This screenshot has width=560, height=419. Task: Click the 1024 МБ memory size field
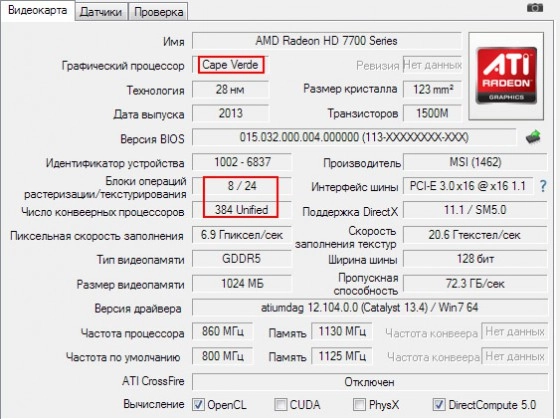pyautogui.click(x=242, y=284)
